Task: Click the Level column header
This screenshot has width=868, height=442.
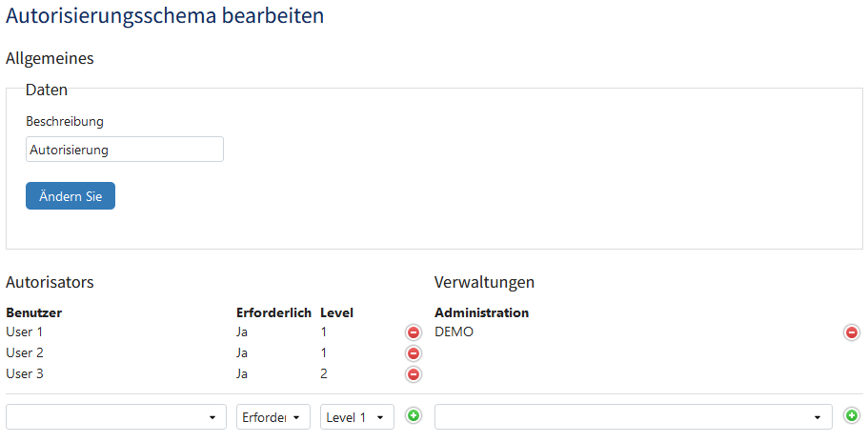Action: [336, 312]
